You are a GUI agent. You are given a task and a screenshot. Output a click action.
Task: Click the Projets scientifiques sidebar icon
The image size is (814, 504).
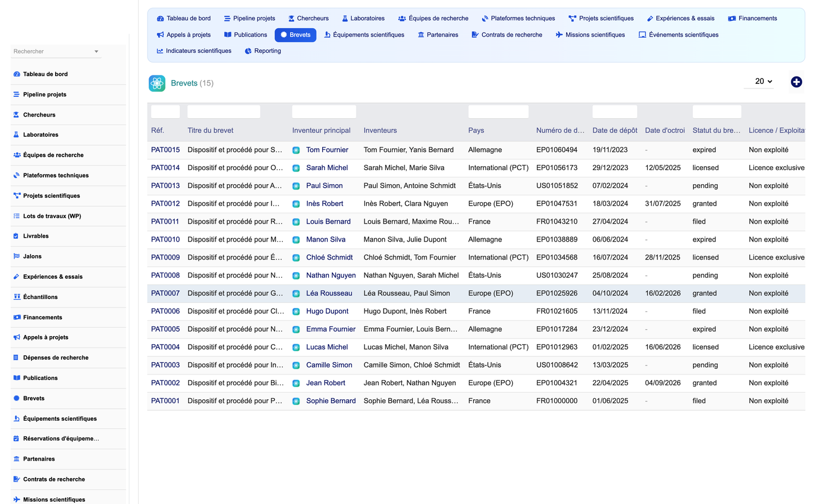click(x=17, y=195)
